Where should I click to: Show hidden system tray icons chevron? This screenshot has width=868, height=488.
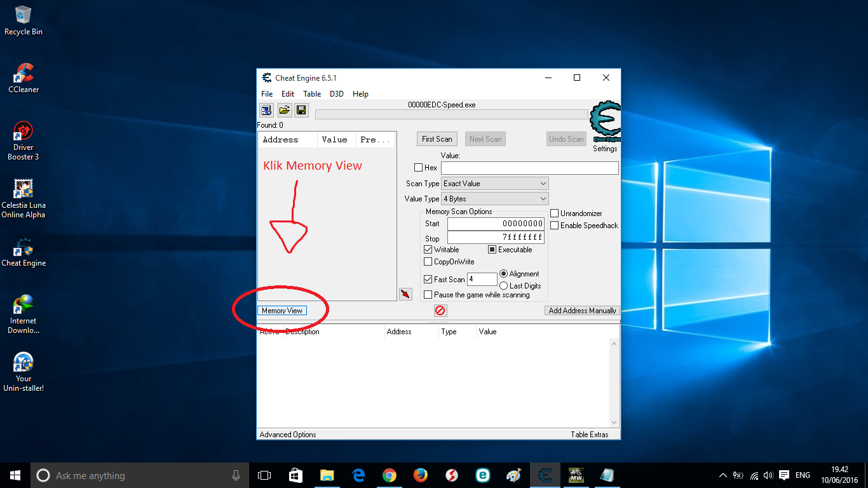722,475
